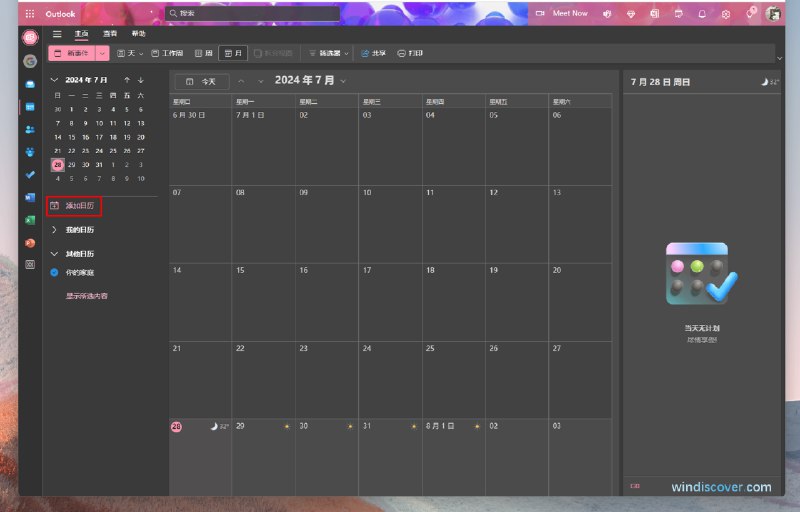The image size is (800, 512).
Task: Click the 显示所选内容 link
Action: (86, 296)
